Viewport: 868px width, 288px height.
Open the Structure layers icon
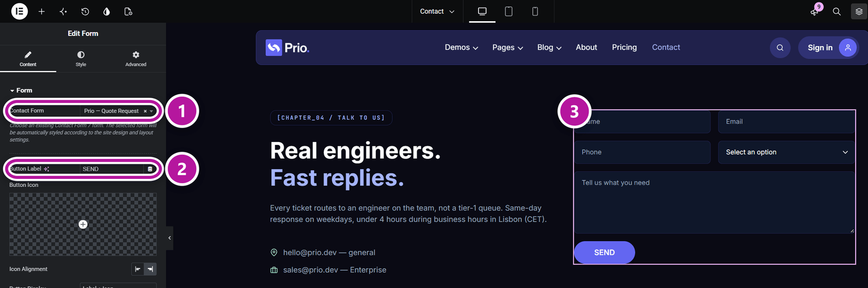pos(859,11)
